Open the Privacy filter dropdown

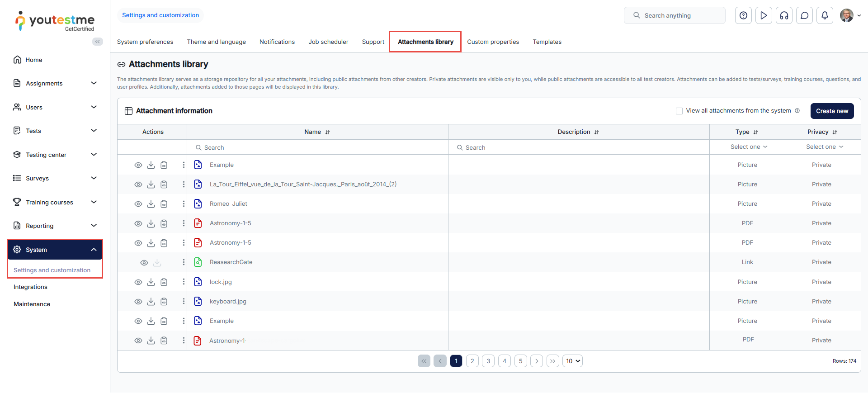pos(824,147)
